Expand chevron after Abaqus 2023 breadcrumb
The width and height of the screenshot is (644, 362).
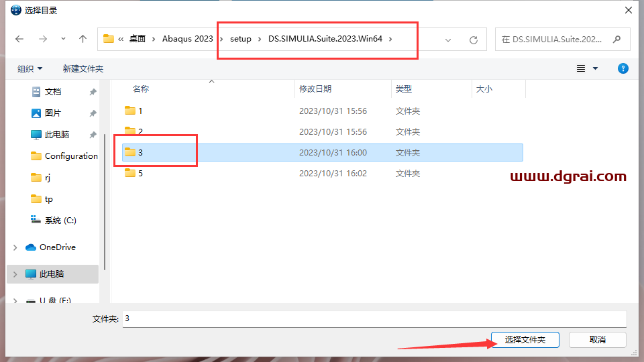(221, 39)
